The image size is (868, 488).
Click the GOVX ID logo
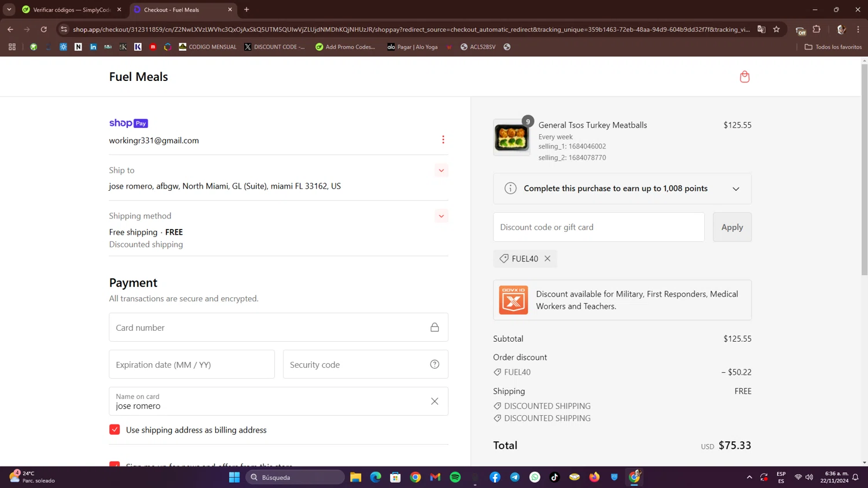[x=513, y=300]
